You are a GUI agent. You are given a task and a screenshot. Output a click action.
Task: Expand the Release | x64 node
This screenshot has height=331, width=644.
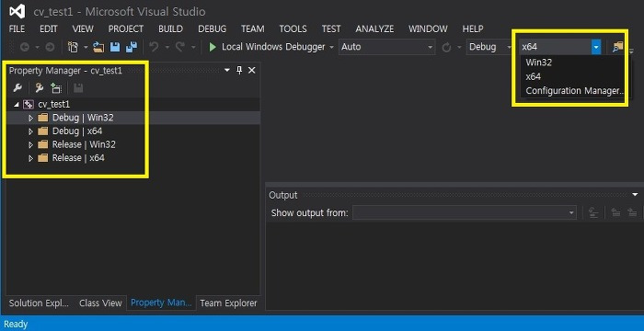(x=30, y=158)
